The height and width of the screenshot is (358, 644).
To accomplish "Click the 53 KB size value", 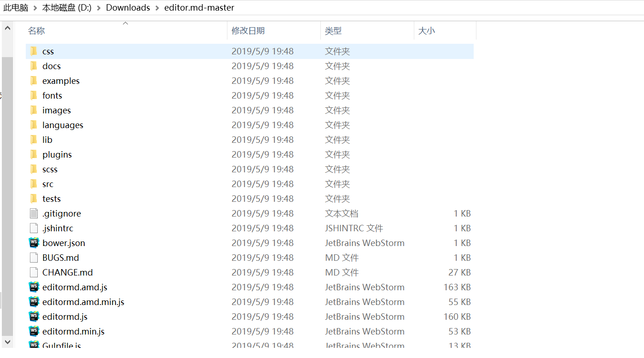I will 459,331.
